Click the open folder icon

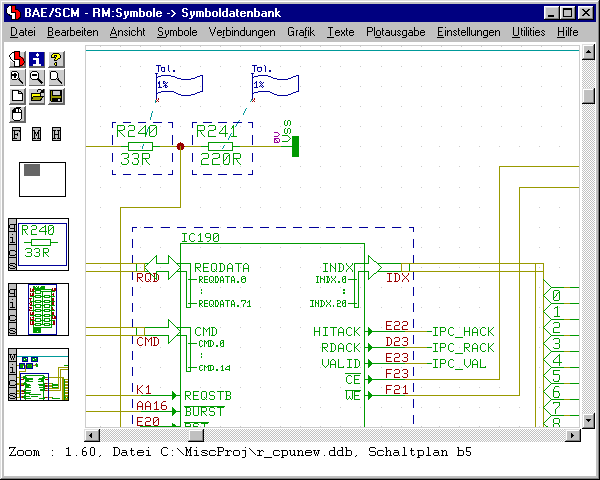[x=36, y=96]
